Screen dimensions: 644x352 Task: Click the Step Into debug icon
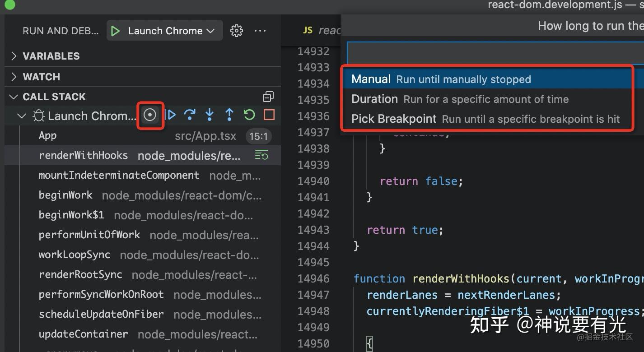[x=209, y=115]
